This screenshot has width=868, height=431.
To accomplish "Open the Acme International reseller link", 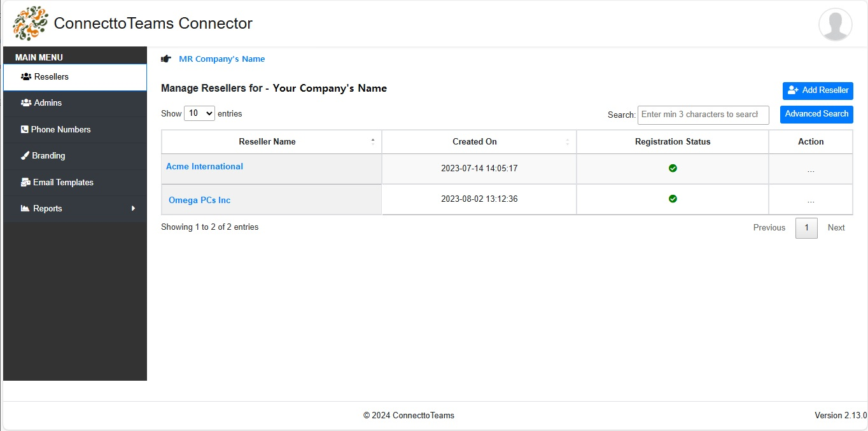I will (204, 166).
